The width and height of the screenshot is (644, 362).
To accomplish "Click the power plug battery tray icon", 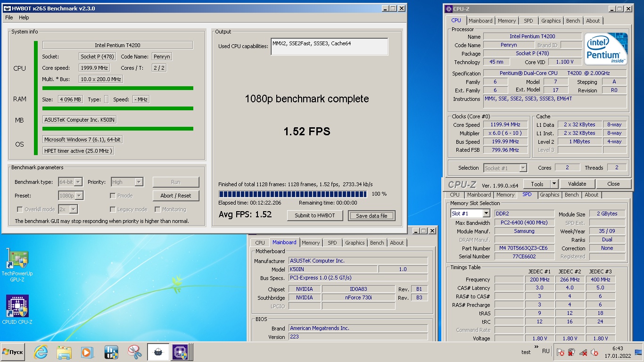I will pos(571,352).
